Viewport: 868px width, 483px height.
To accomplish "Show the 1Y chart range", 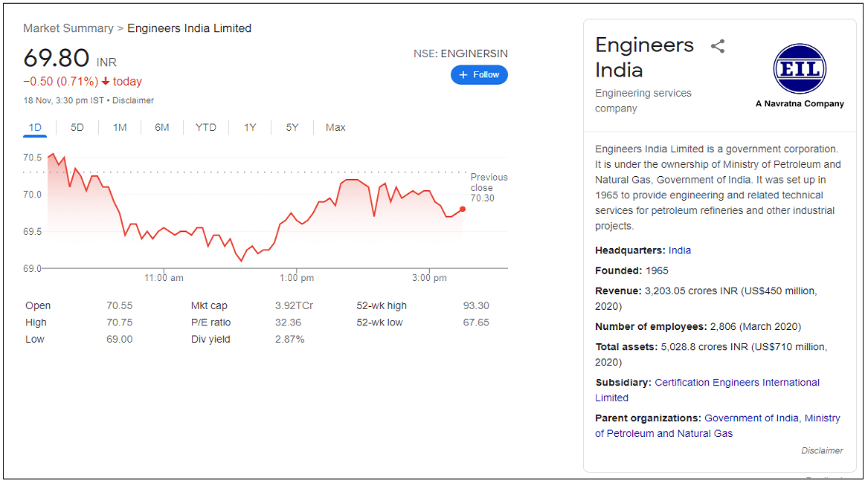I will pos(250,128).
